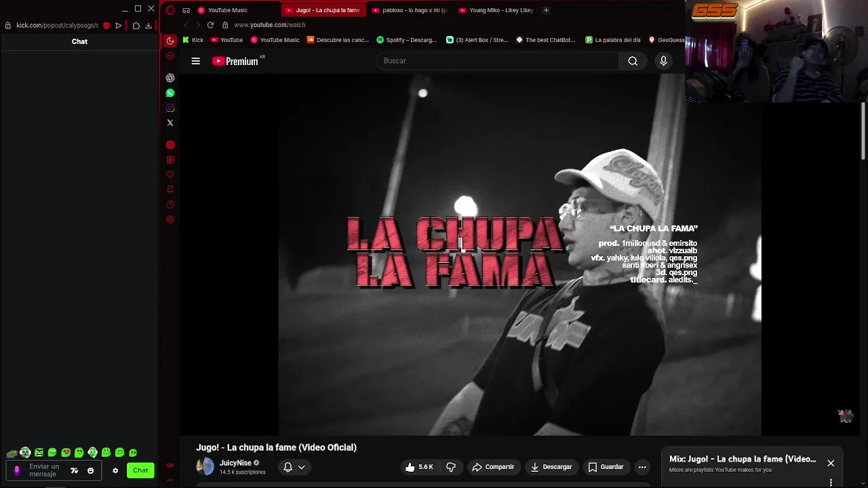Open the JuicyNise channel avatar
Viewport: 868px width, 488px height.
coord(205,466)
